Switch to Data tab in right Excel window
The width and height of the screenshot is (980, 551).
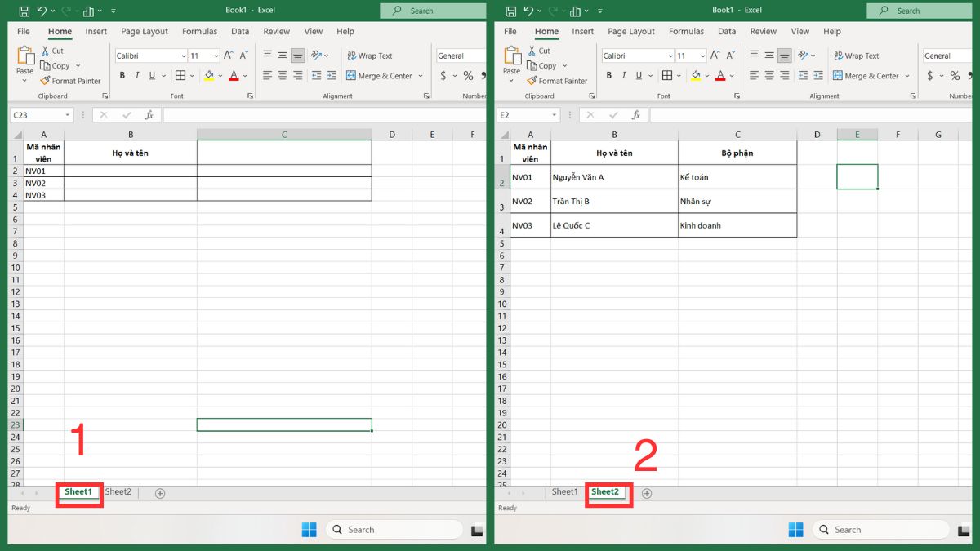727,31
